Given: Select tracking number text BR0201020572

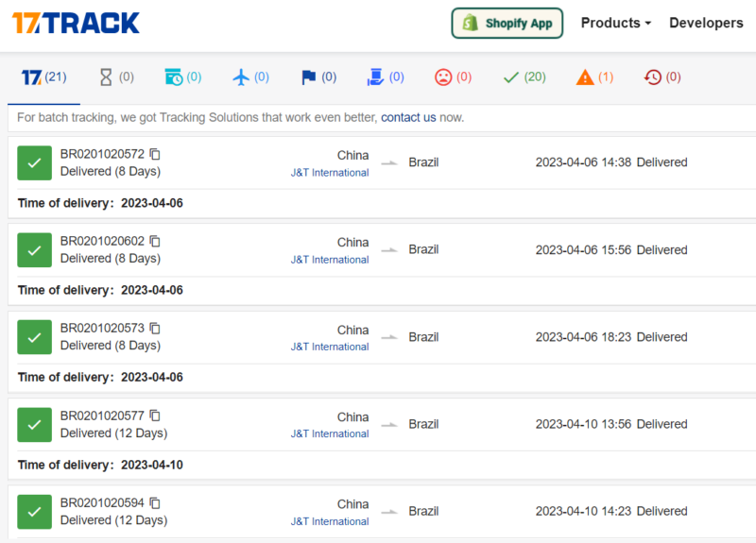Looking at the screenshot, I should (102, 154).
